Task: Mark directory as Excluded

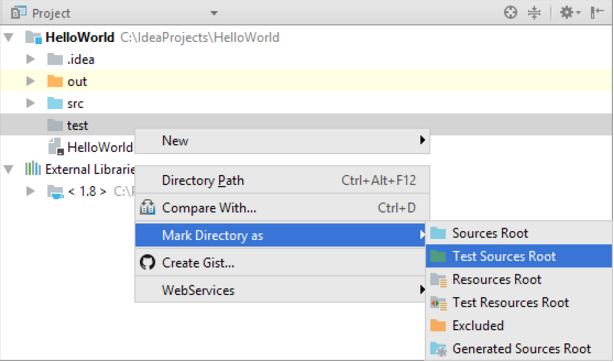Action: pyautogui.click(x=519, y=326)
